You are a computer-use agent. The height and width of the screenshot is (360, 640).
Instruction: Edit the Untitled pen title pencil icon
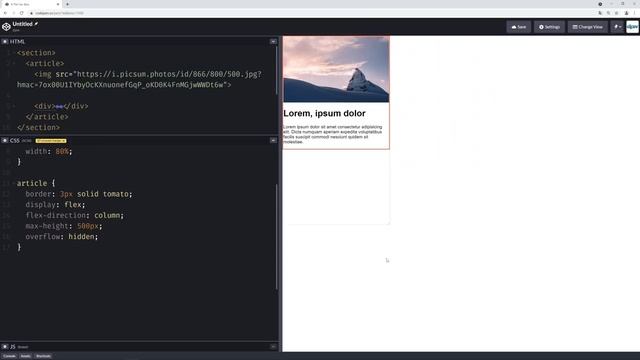pyautogui.click(x=36, y=24)
